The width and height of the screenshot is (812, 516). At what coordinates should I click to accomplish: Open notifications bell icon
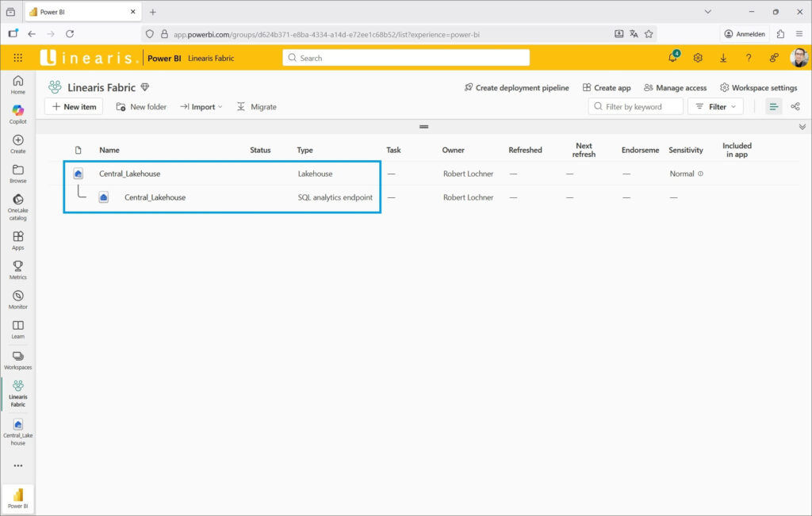[x=672, y=58]
